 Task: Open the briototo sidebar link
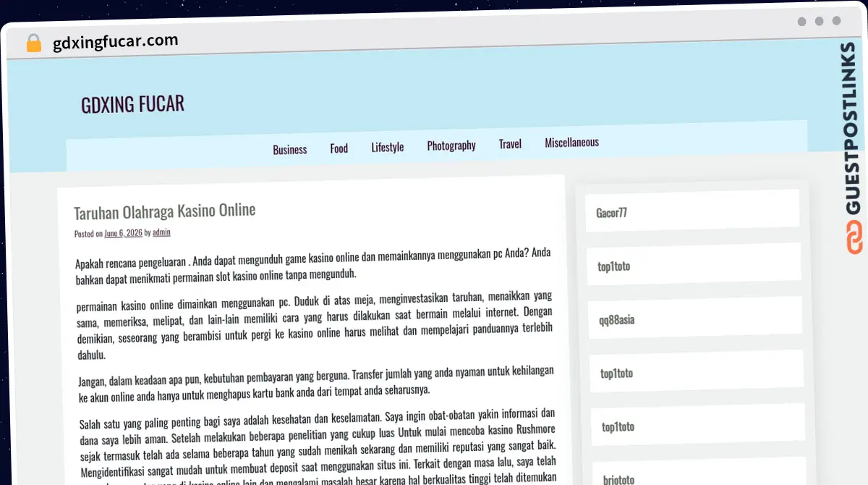(619, 479)
